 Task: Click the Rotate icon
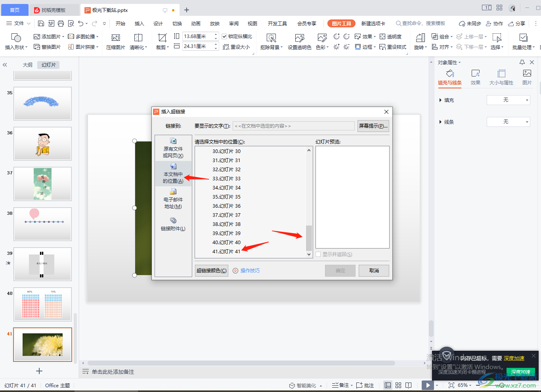click(x=420, y=38)
